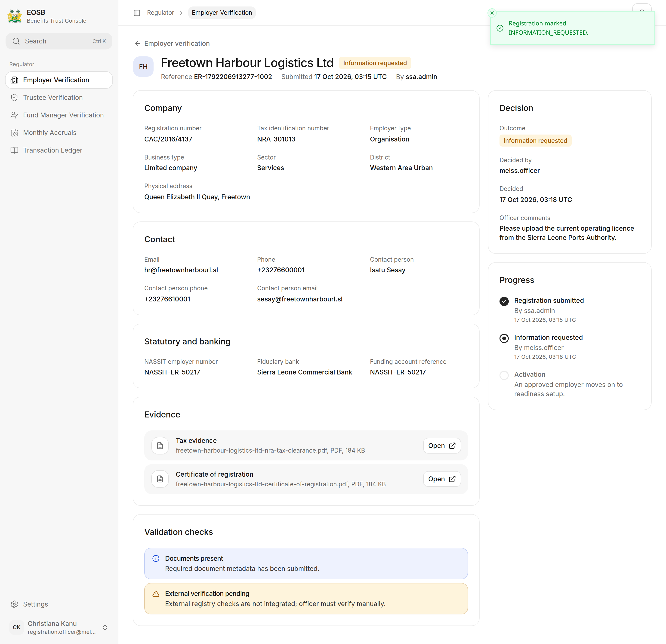Expand the Christiana Kanu account switcher
Viewport: 666px width, 644px height.
[x=105, y=627]
